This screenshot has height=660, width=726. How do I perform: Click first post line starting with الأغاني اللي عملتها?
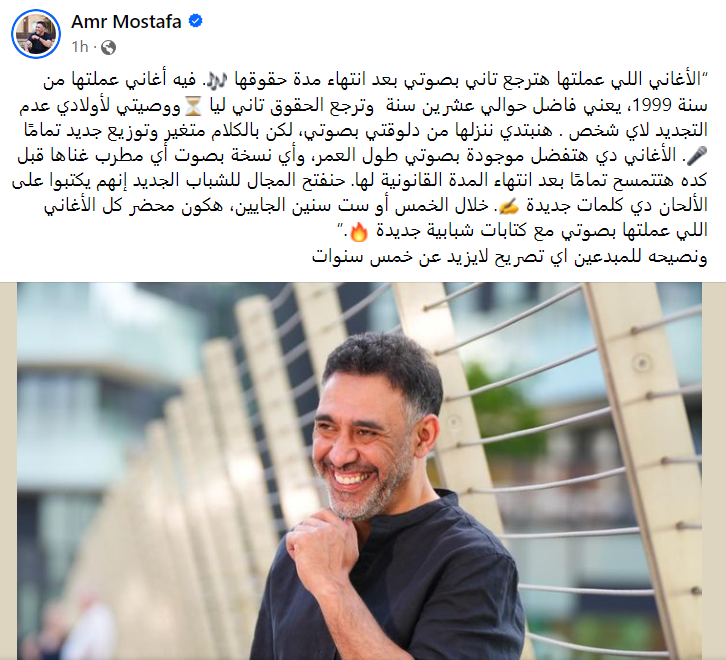[x=373, y=80]
